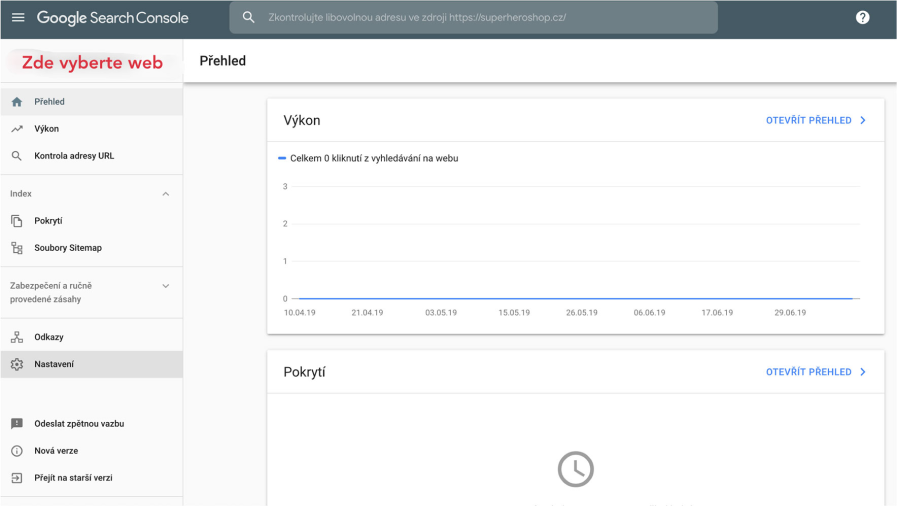Click the blue clicks line in chart
The image size is (897, 506).
pyautogui.click(x=575, y=298)
